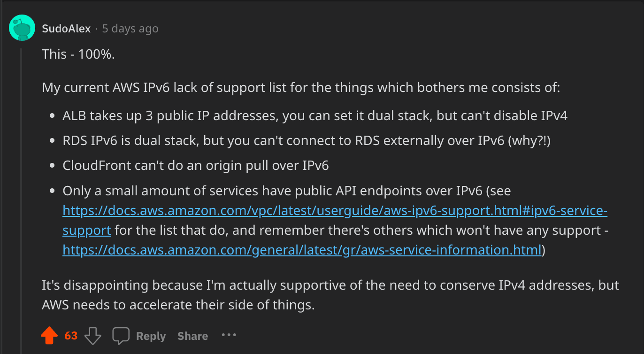This screenshot has width=644, height=354.
Task: Click the 'My current AWS IPv6 lack of support' sentence
Action: coord(301,88)
